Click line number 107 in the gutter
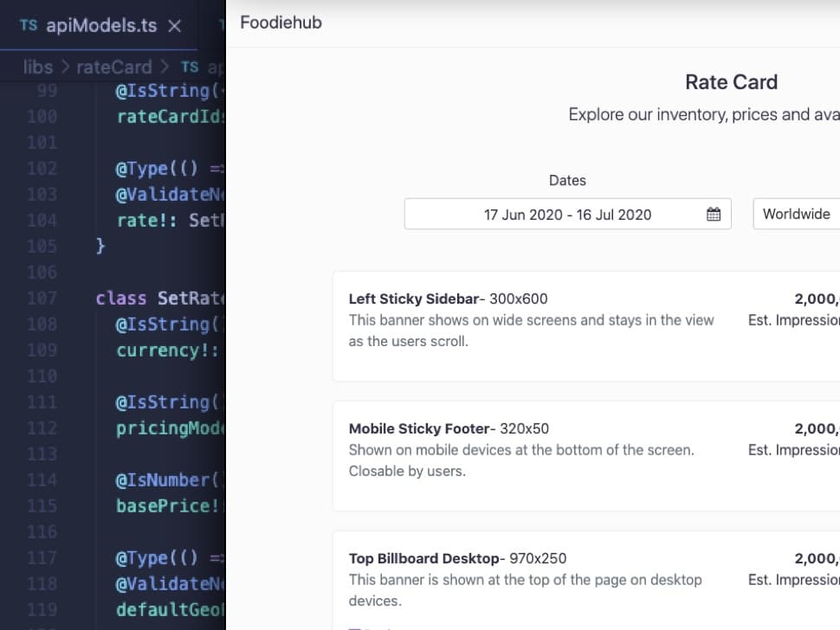 pos(42,299)
